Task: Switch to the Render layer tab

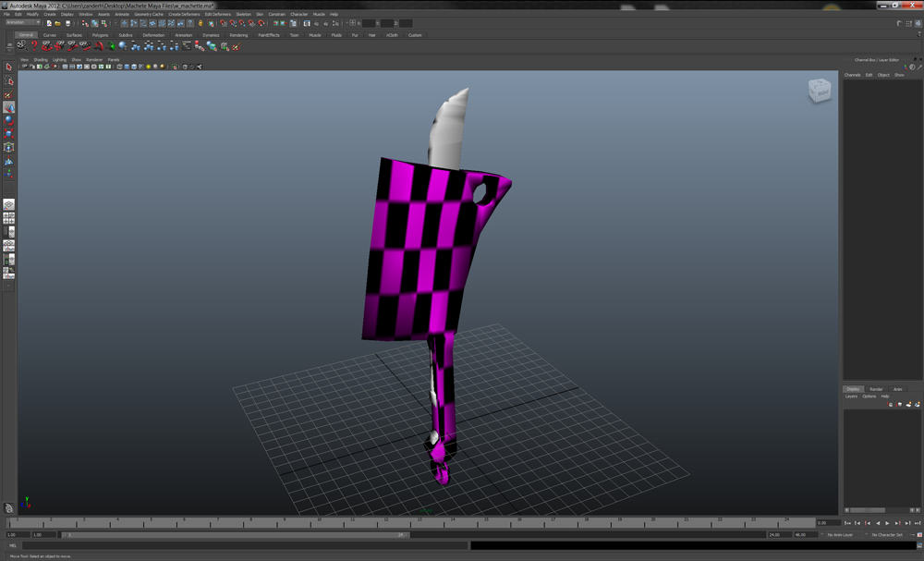Action: [x=876, y=389]
